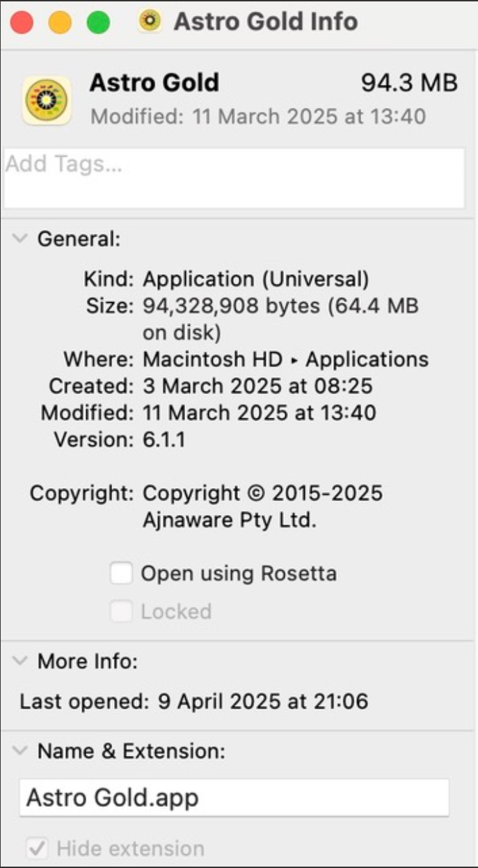Click the Macintosh HD ▸ Applications path
This screenshot has width=478, height=868.
[x=285, y=360]
